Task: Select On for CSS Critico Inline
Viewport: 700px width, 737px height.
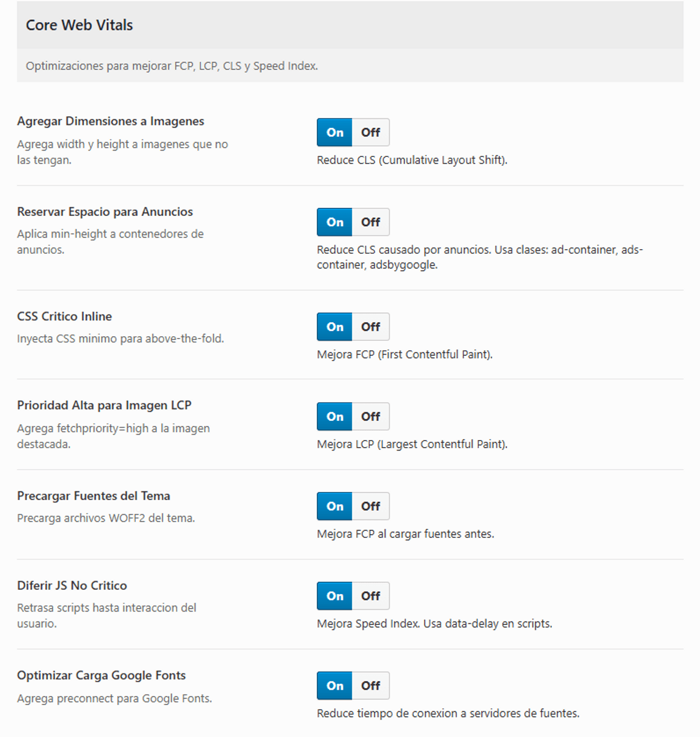Action: click(335, 327)
